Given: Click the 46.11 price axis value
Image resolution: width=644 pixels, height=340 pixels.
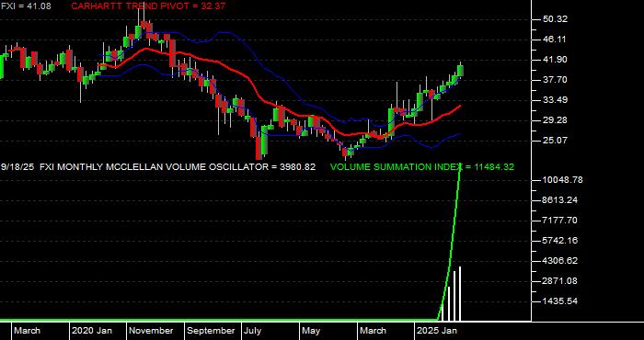Looking at the screenshot, I should 556,40.
